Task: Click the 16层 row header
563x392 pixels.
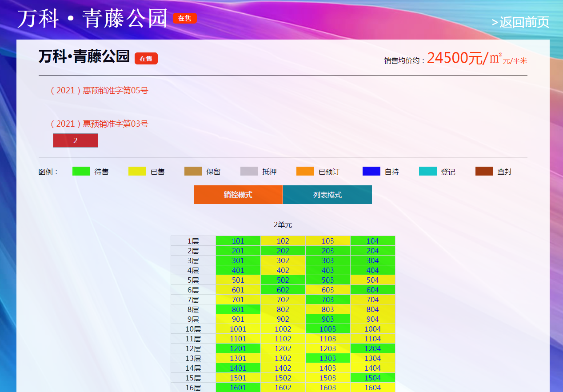Action: [193, 388]
